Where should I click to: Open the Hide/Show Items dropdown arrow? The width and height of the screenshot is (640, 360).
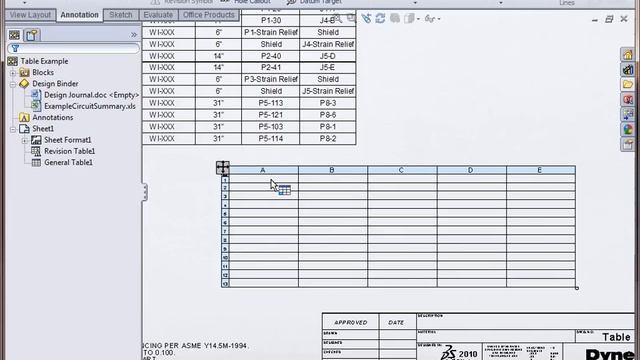coord(439,19)
